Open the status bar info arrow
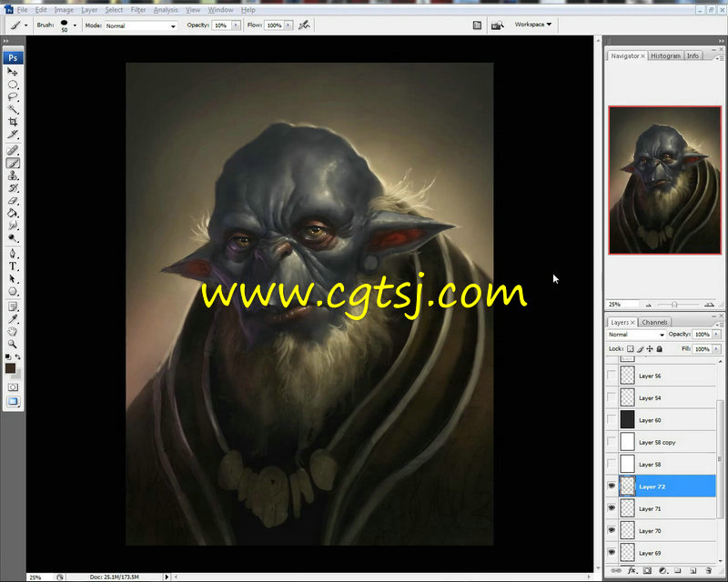This screenshot has width=728, height=582. pos(167,577)
